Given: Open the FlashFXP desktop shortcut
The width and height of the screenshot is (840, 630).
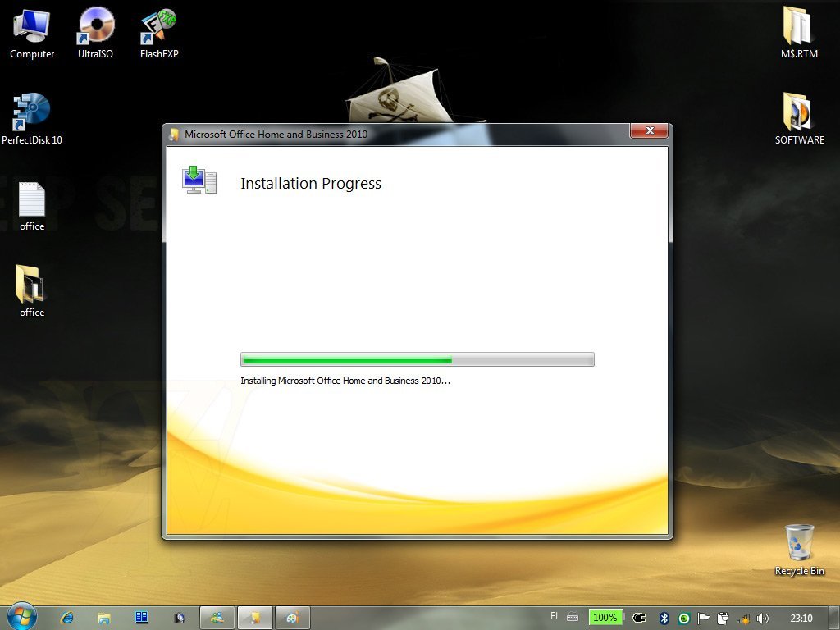Looking at the screenshot, I should [x=158, y=33].
